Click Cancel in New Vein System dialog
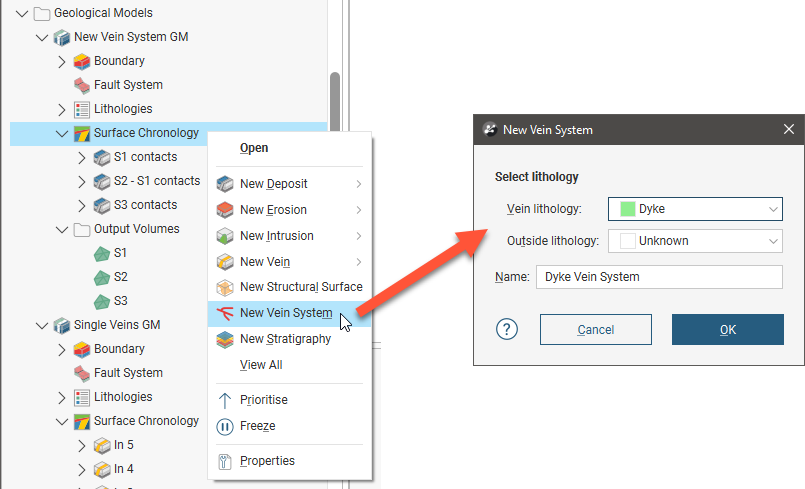The width and height of the screenshot is (805, 489). click(x=596, y=329)
